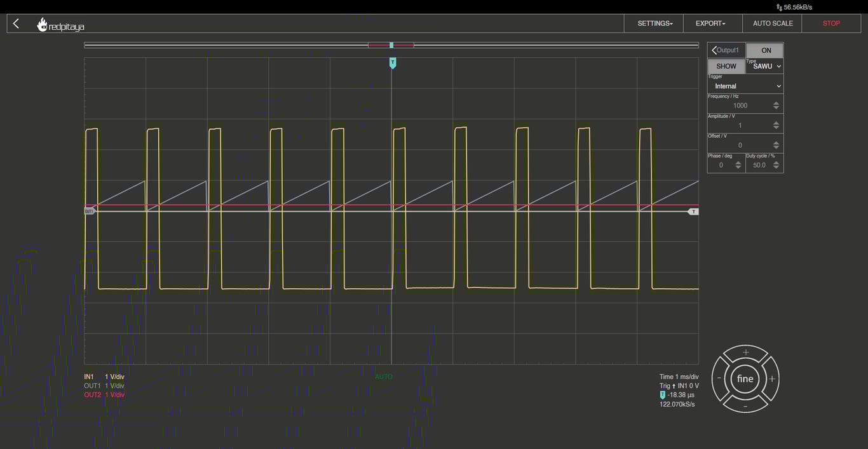The height and width of the screenshot is (449, 868).
Task: Click the trigger delay T icon in status
Action: pyautogui.click(x=663, y=395)
